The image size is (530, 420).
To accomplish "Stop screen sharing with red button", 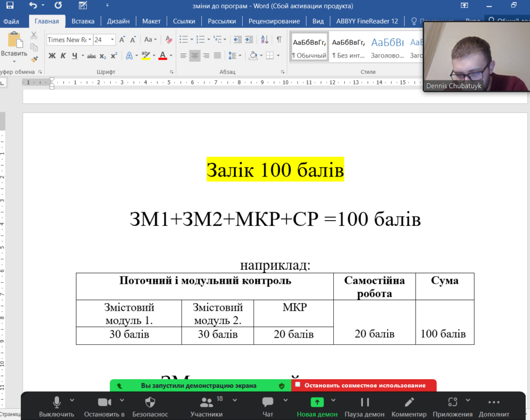I will [x=364, y=385].
